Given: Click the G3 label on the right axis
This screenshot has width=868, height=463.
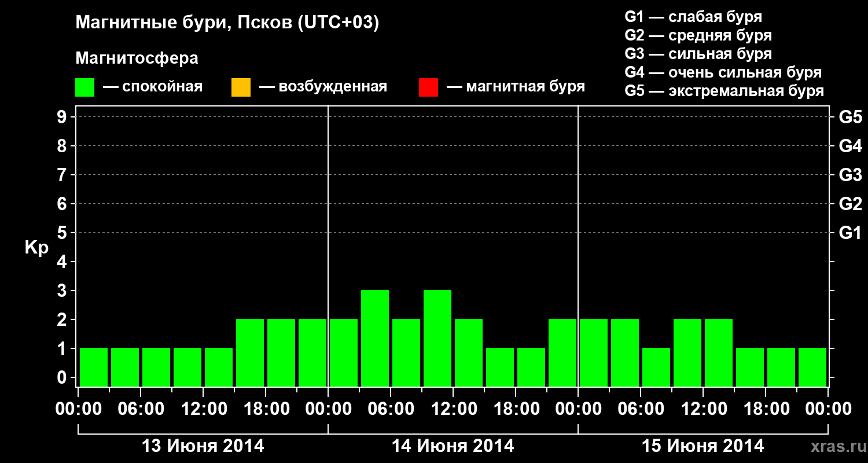Looking at the screenshot, I should coord(850,175).
